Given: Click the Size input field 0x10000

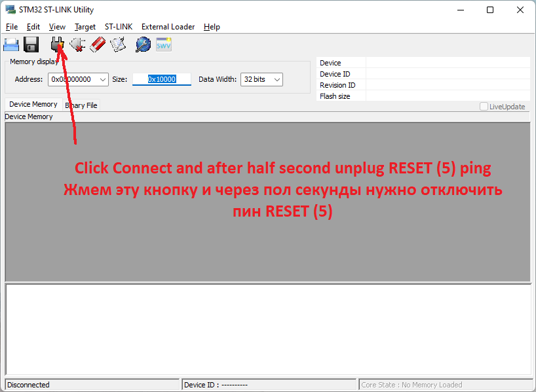Looking at the screenshot, I should tap(162, 79).
